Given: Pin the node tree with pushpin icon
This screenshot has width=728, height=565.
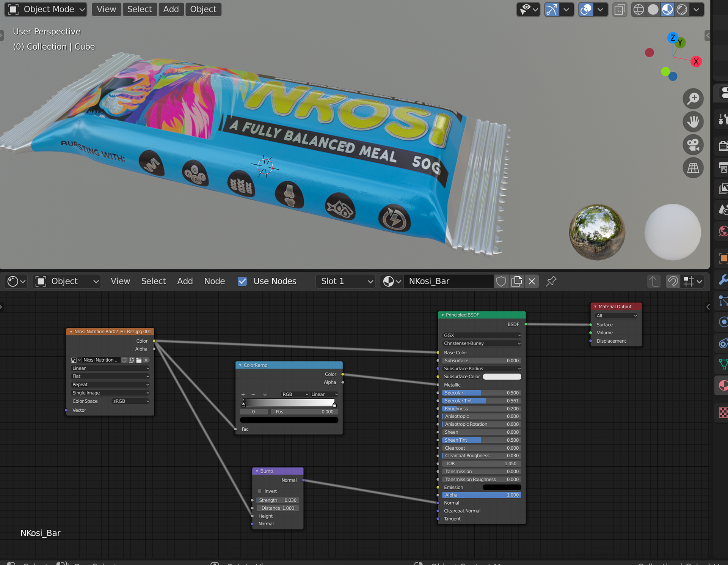Looking at the screenshot, I should [551, 281].
